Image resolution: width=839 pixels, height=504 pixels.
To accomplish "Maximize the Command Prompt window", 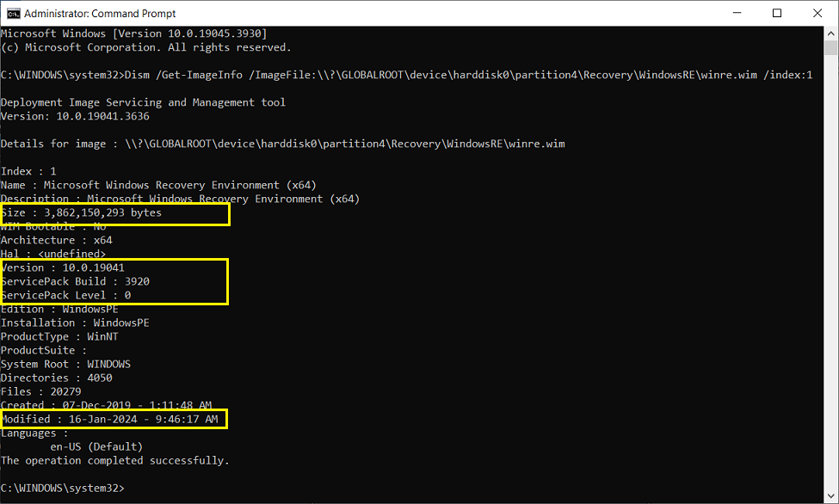I will pos(777,13).
